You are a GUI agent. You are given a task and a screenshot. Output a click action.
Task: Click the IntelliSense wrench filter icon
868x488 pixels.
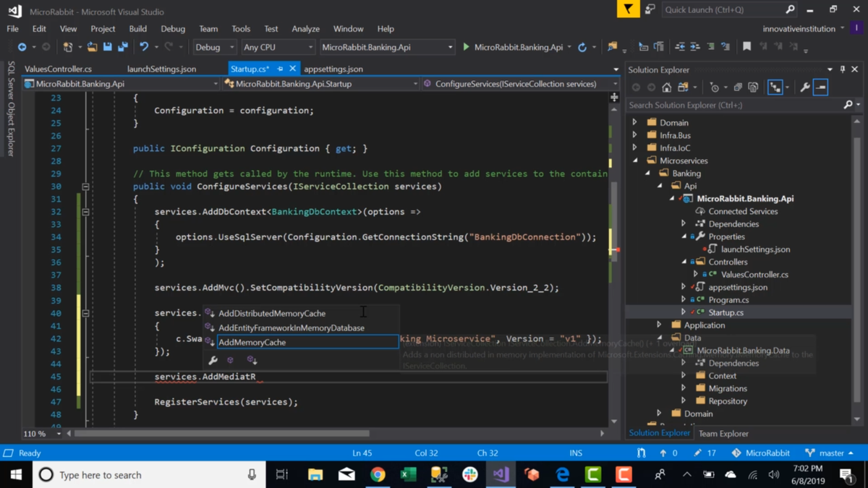coord(213,360)
